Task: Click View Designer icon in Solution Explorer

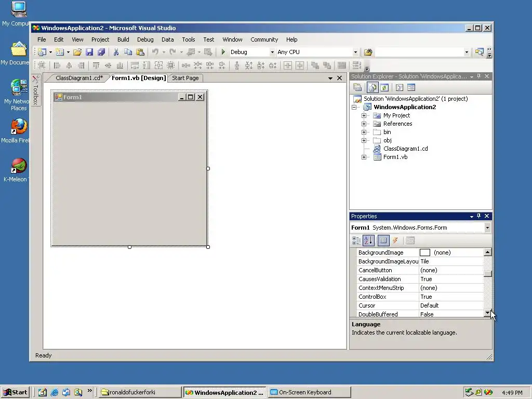Action: coord(411,87)
